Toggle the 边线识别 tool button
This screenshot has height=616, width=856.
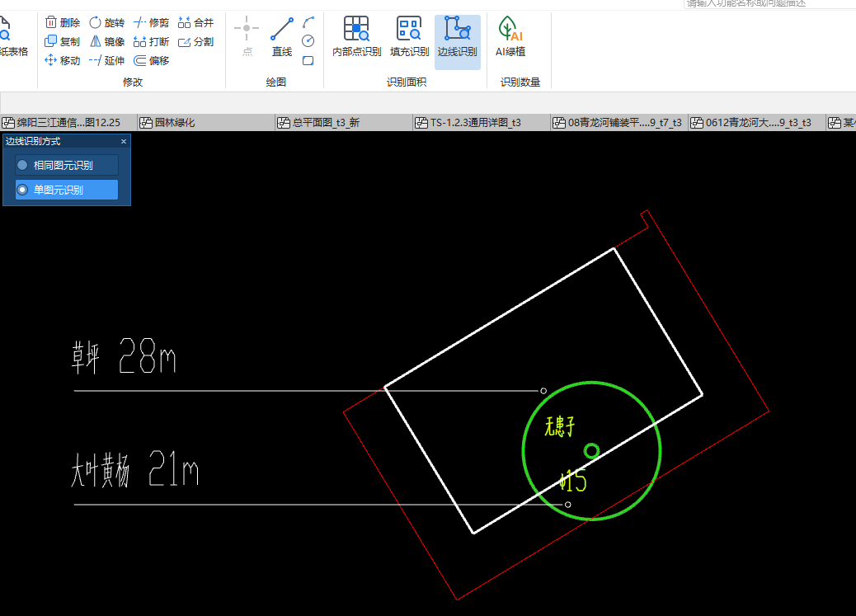tap(457, 38)
